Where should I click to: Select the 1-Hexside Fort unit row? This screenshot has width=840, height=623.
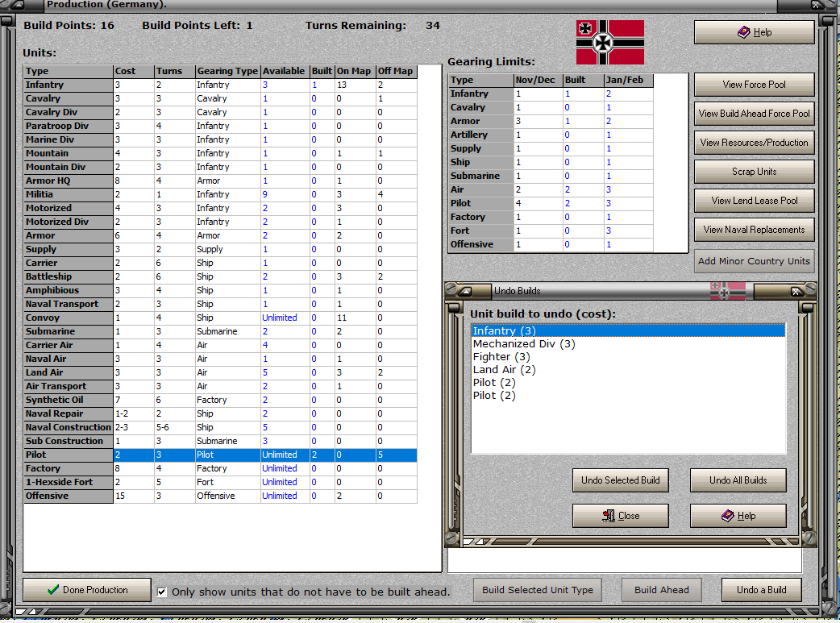[x=220, y=482]
